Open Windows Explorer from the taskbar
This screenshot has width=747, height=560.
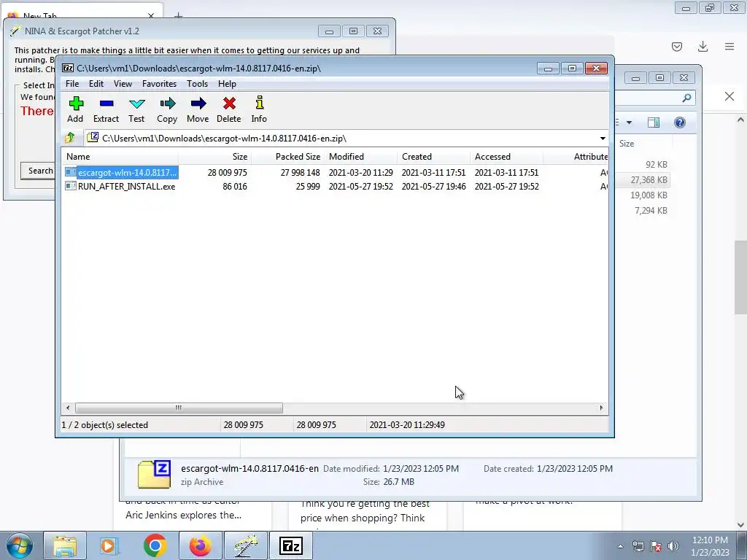65,545
